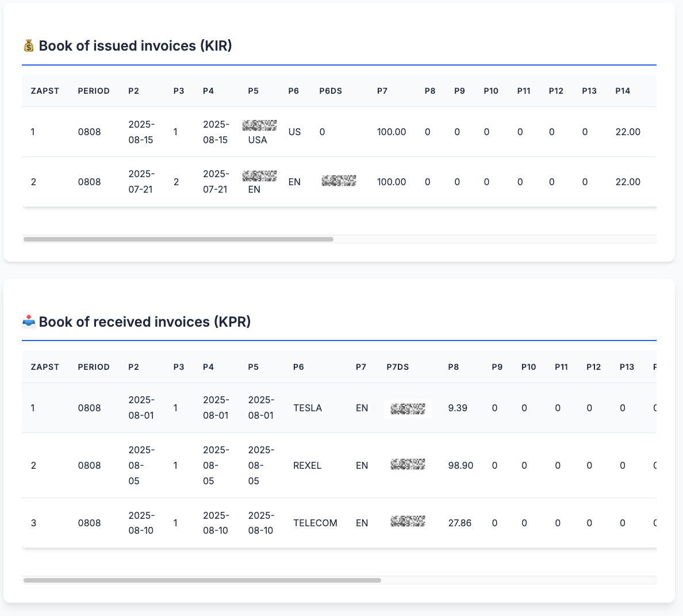Sort KIR table by the ZAPST column header
683x616 pixels.
pyautogui.click(x=45, y=90)
